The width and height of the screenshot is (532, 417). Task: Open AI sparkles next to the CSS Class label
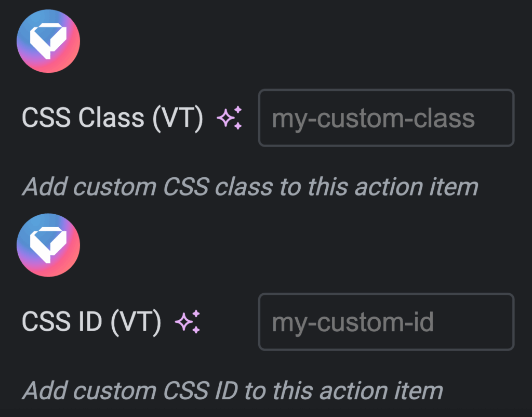click(x=230, y=118)
